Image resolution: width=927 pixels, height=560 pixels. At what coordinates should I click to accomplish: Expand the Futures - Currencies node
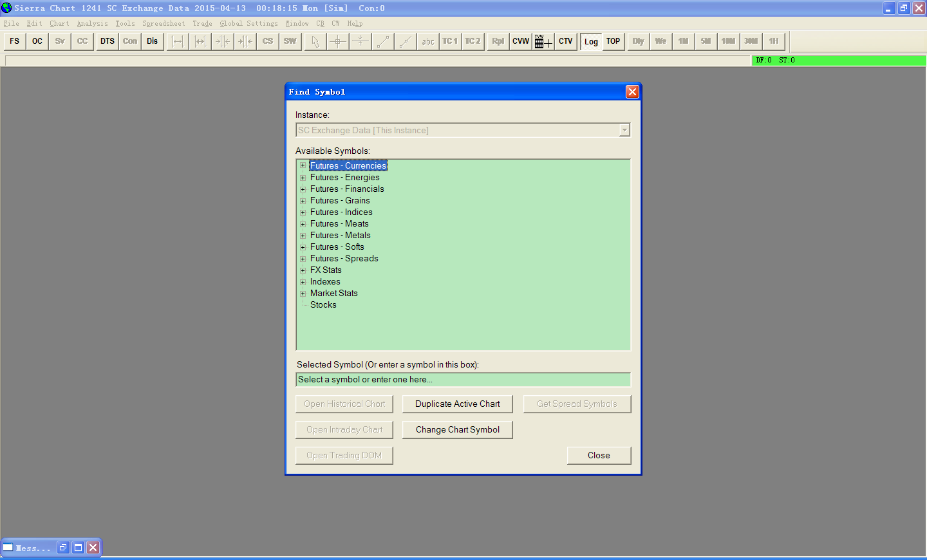[303, 165]
